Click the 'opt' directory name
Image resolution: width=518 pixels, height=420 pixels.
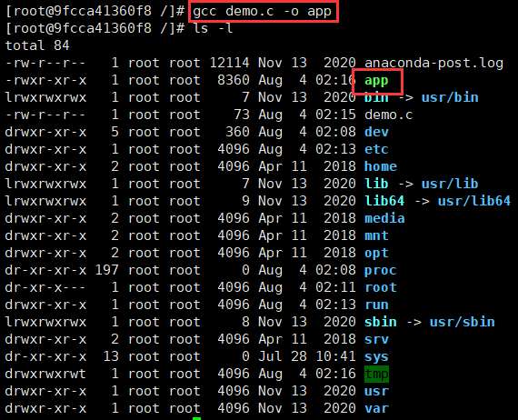tap(376, 253)
